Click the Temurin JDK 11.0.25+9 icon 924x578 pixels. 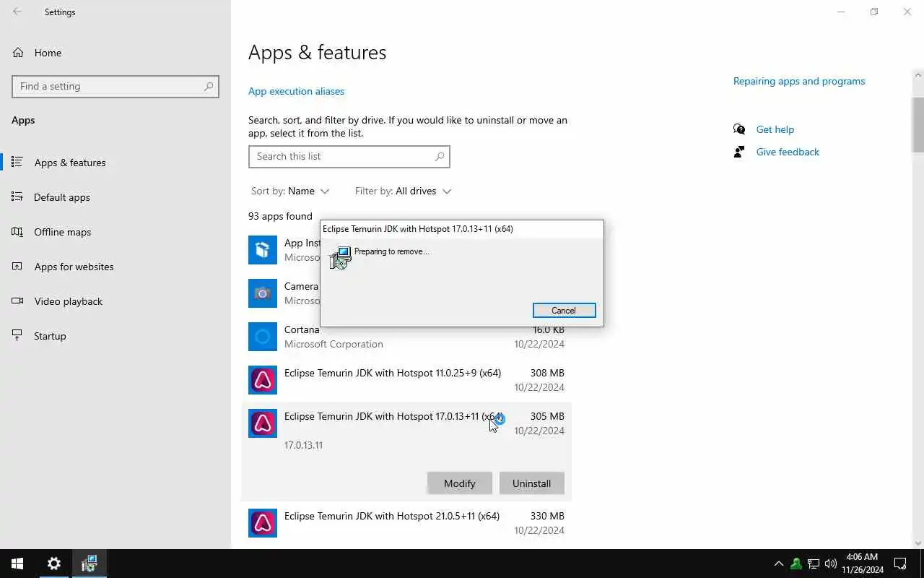click(x=263, y=380)
